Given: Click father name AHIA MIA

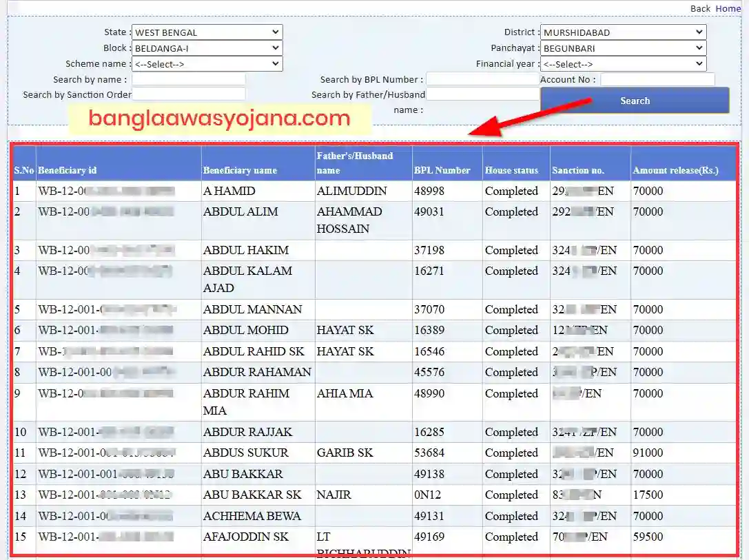Looking at the screenshot, I should pos(345,393).
